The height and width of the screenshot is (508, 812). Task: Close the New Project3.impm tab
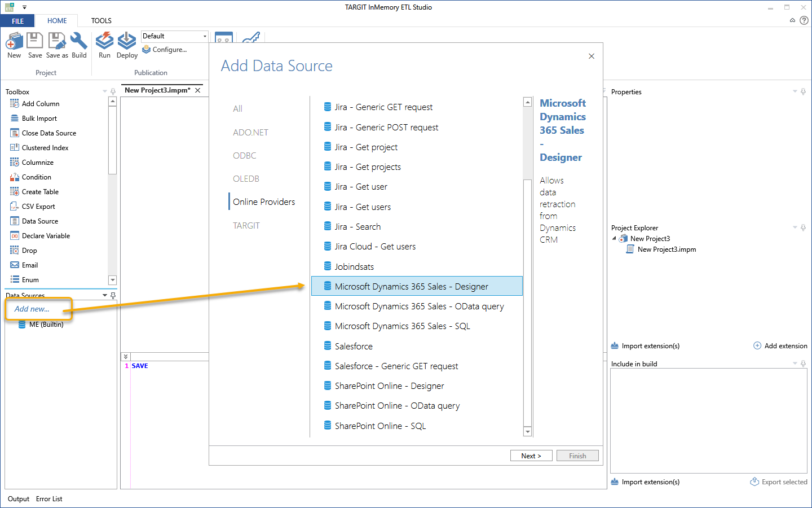[x=198, y=90]
